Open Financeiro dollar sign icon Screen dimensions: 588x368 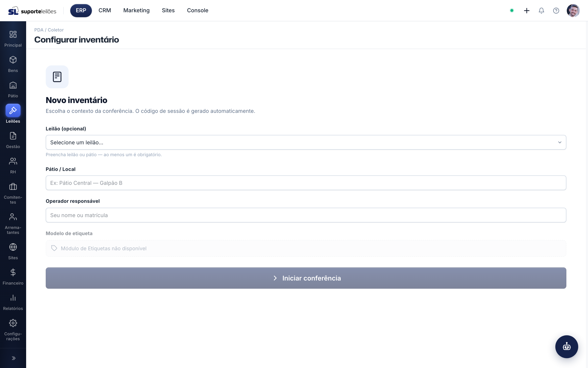(13, 272)
